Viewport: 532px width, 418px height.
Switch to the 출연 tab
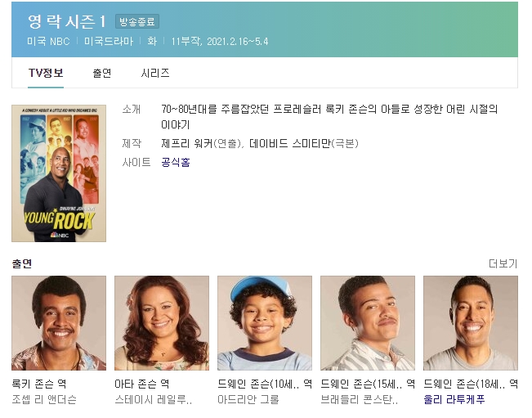coord(102,73)
